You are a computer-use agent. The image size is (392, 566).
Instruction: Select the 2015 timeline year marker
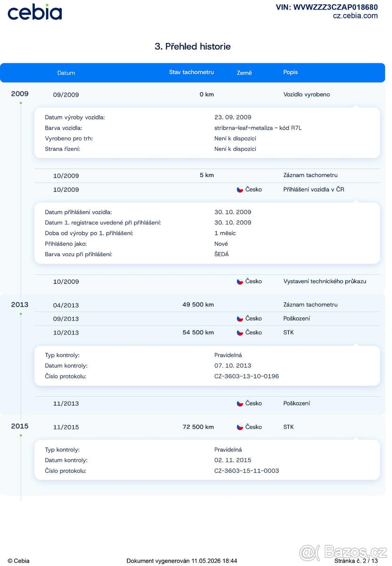20,426
